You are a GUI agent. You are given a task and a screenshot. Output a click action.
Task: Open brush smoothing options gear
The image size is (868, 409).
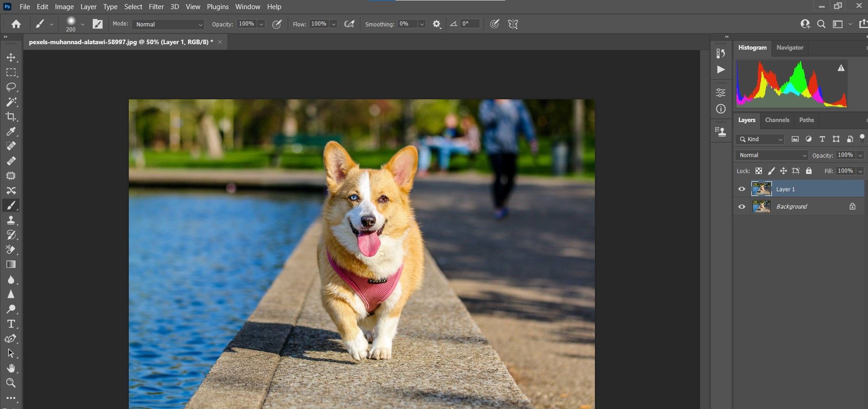[x=437, y=24]
